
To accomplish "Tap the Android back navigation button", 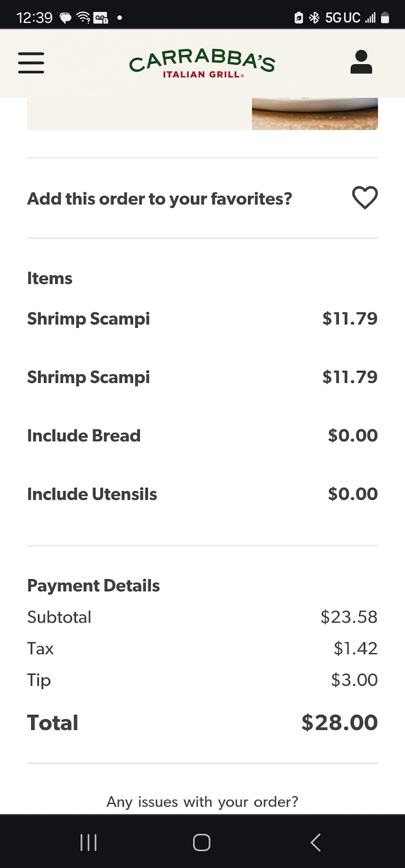I will pyautogui.click(x=315, y=842).
